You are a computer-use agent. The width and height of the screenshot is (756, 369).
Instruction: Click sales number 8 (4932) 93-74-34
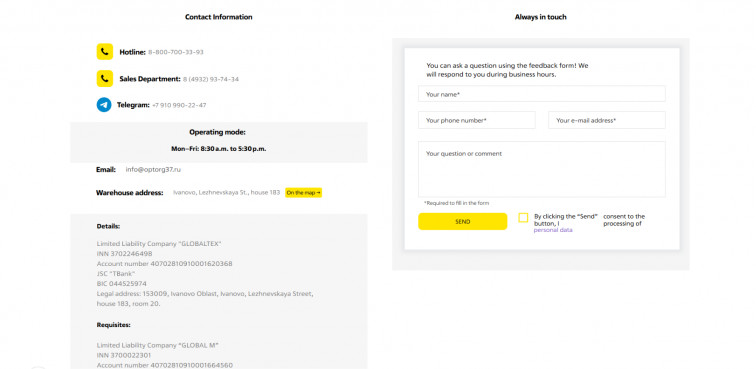[211, 79]
